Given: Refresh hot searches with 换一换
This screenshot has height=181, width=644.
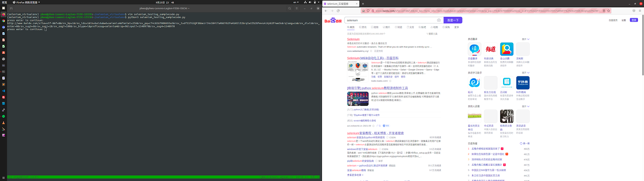Looking at the screenshot, I should coord(525,144).
